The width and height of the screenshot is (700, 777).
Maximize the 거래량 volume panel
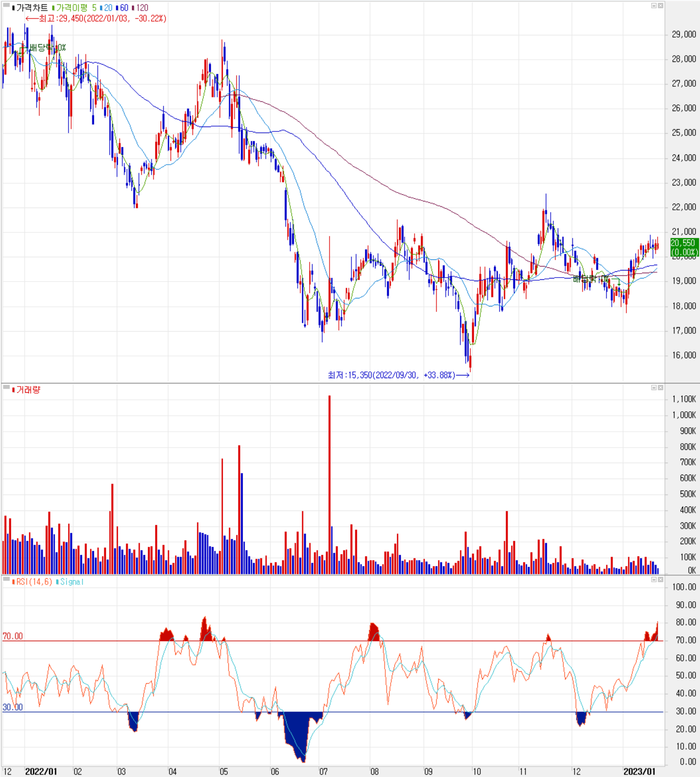coord(654,387)
